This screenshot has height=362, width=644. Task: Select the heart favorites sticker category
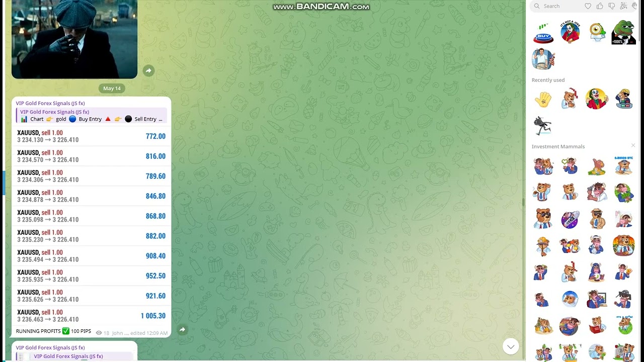[588, 6]
